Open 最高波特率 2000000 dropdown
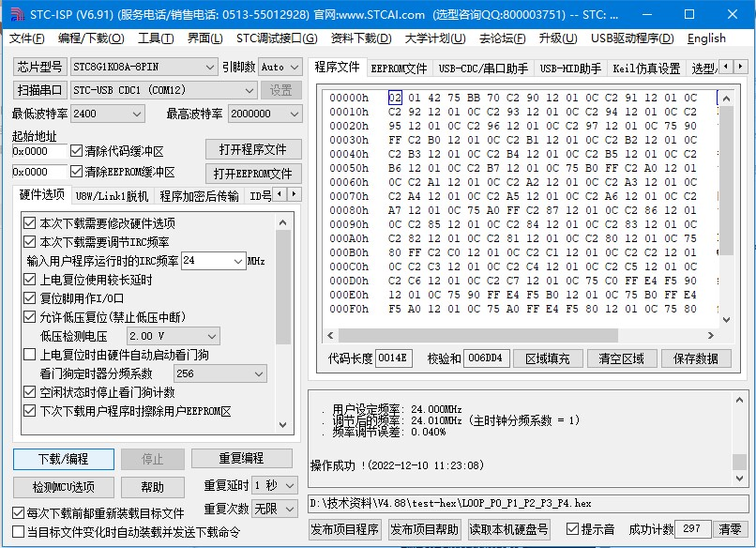 [x=265, y=114]
